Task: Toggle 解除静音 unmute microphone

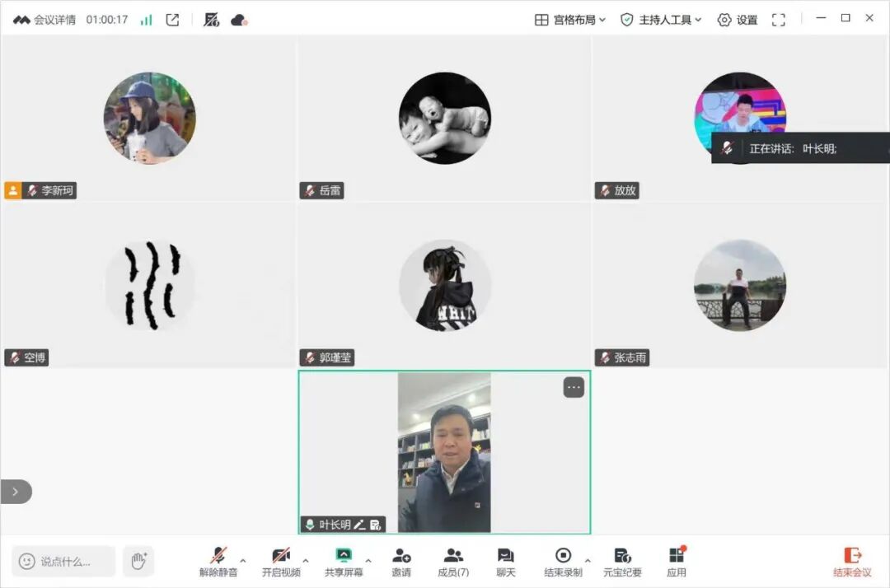Action: point(218,562)
